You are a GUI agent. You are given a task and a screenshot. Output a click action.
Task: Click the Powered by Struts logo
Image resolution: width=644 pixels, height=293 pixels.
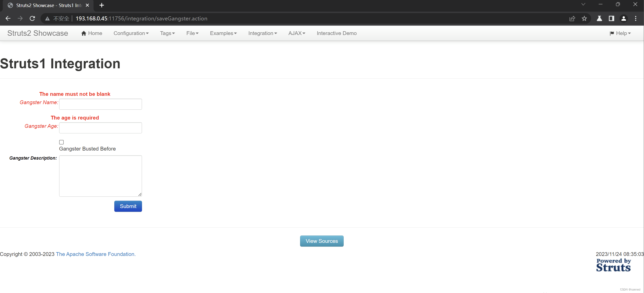coord(613,265)
